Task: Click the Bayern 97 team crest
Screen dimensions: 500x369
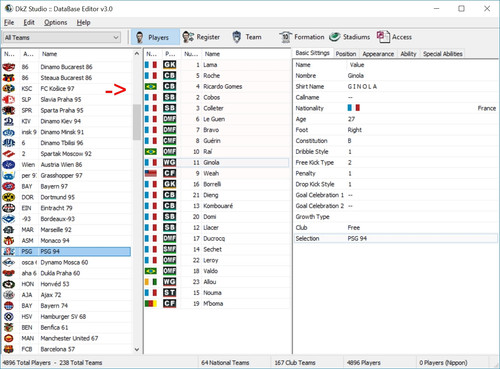Action: tap(9, 186)
